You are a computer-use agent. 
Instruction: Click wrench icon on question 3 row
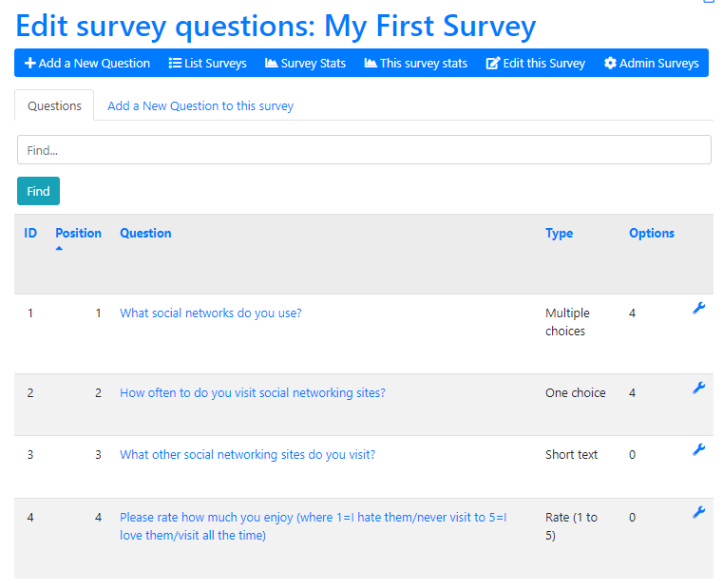tap(698, 449)
